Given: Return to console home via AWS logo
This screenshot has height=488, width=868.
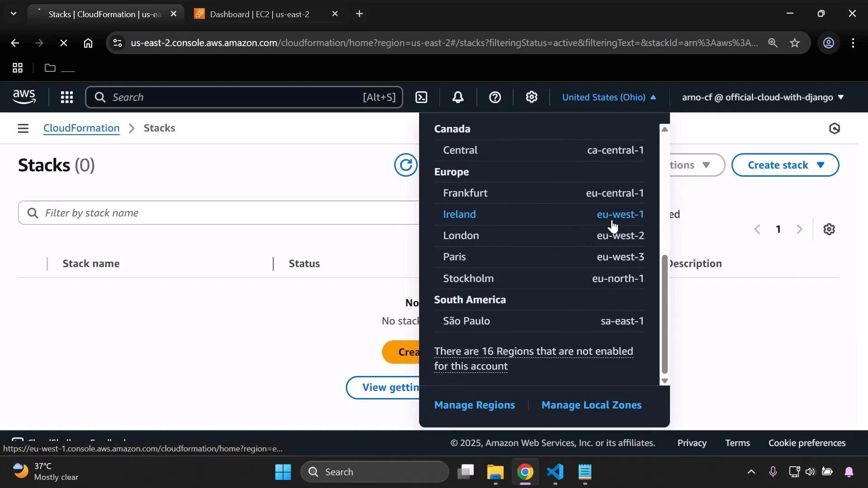Looking at the screenshot, I should [24, 97].
